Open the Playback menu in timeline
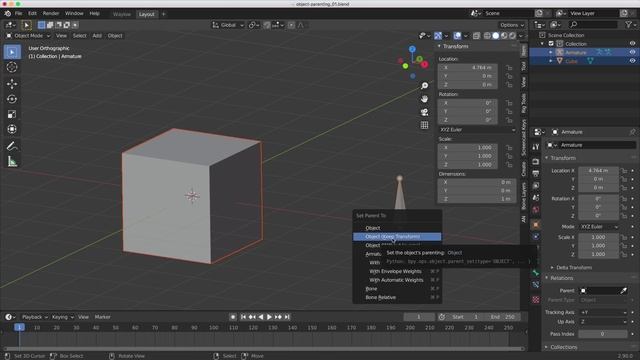640x360 pixels. point(34,317)
